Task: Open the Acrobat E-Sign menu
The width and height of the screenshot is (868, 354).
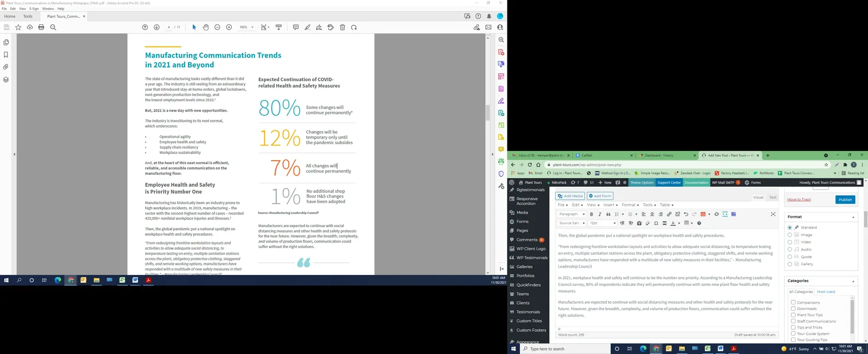Action: coord(34,9)
